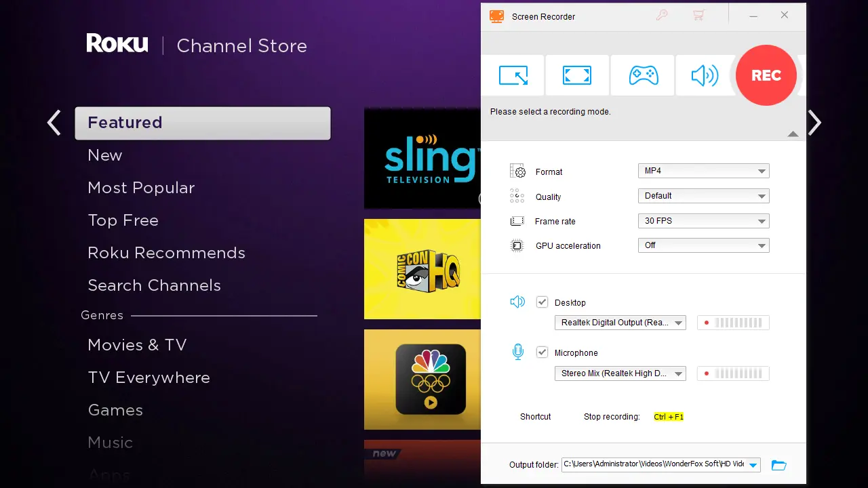868x488 pixels.
Task: Select Top Free category
Action: (123, 220)
